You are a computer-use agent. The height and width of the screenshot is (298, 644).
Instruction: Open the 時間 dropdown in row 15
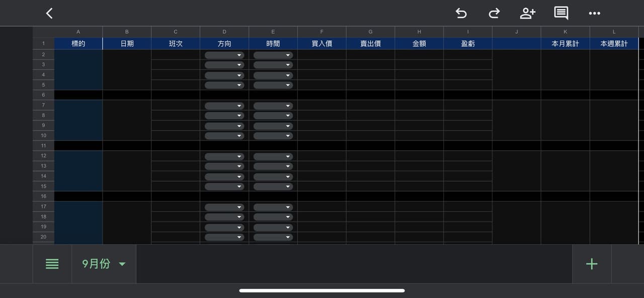pyautogui.click(x=273, y=186)
